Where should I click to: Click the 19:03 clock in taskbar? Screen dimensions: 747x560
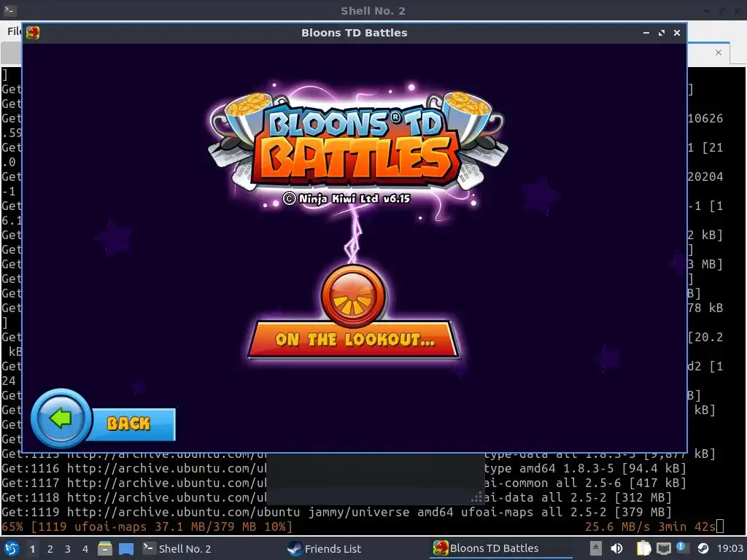click(729, 548)
